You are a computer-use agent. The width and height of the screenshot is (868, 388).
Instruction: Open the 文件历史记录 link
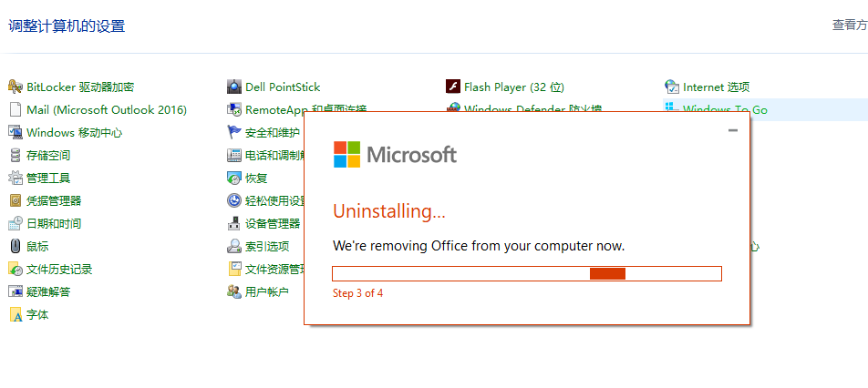[x=59, y=269]
